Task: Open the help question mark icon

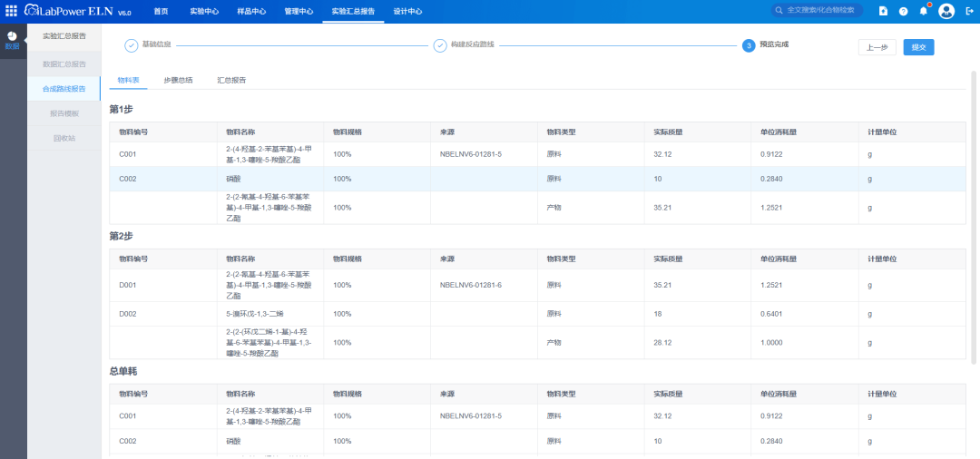Action: pyautogui.click(x=903, y=11)
